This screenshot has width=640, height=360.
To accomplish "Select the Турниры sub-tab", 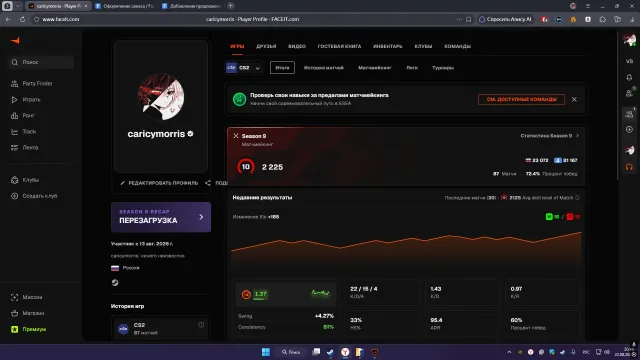I will click(443, 68).
